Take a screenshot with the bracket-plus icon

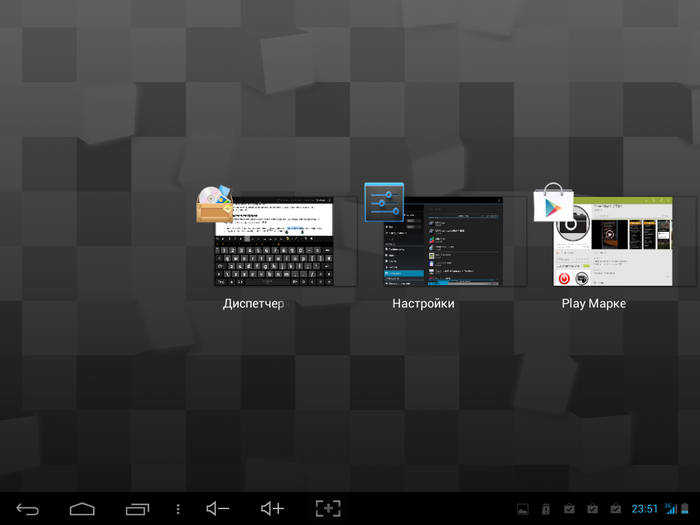[328, 508]
